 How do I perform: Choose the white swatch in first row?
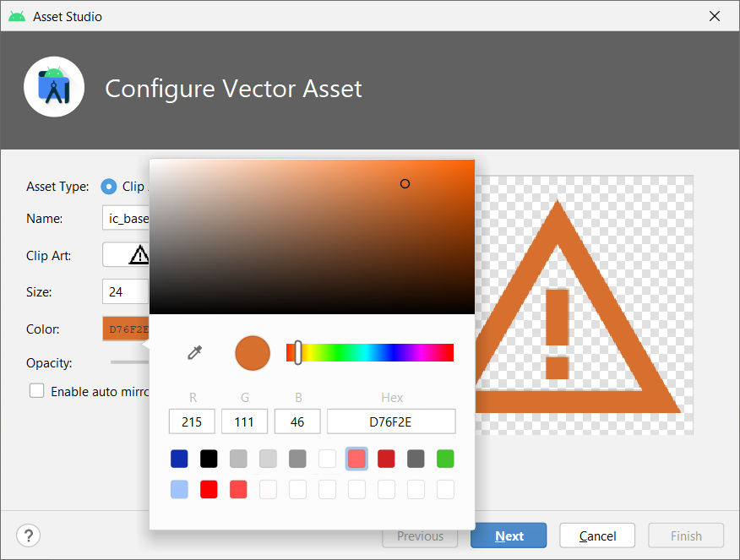(327, 459)
